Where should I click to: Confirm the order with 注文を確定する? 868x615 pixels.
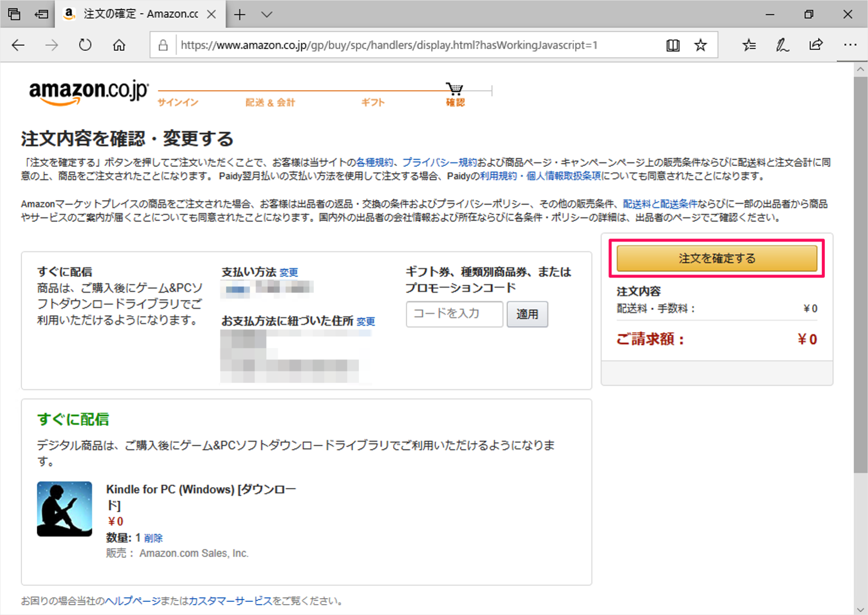[716, 258]
